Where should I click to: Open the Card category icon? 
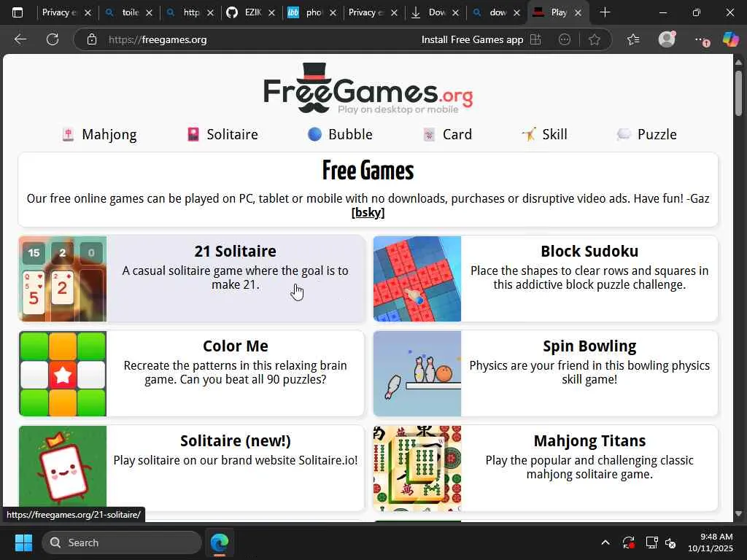tap(429, 135)
